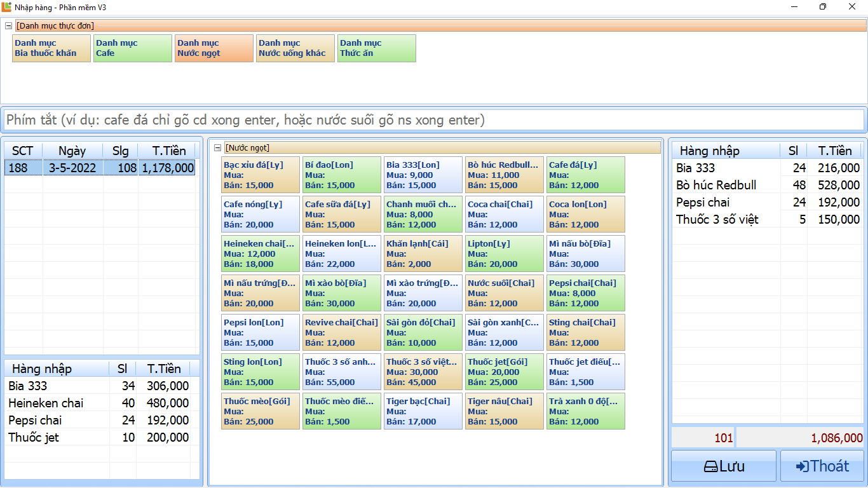
Task: Select the Tiger nâu[Chai] tile
Action: tap(505, 411)
